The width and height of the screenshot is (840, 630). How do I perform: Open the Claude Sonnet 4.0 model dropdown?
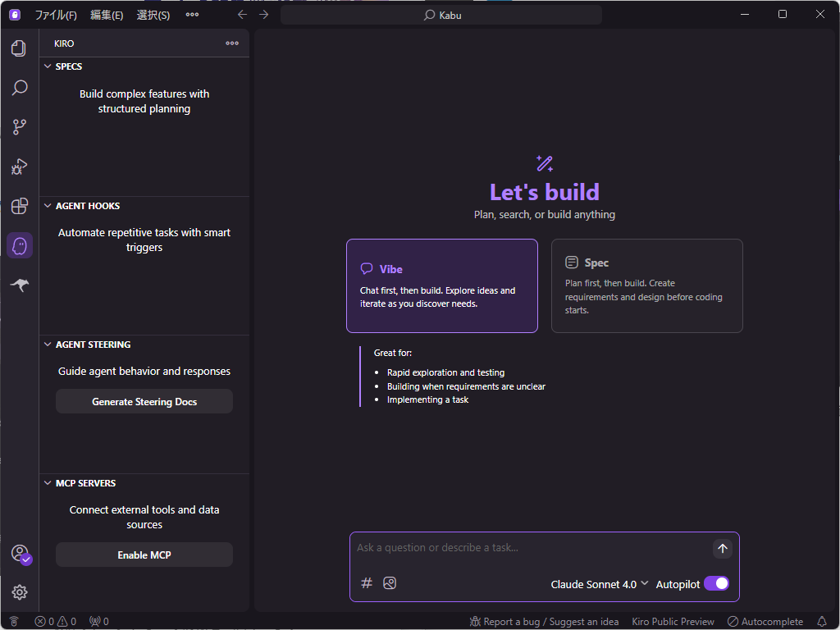click(600, 584)
